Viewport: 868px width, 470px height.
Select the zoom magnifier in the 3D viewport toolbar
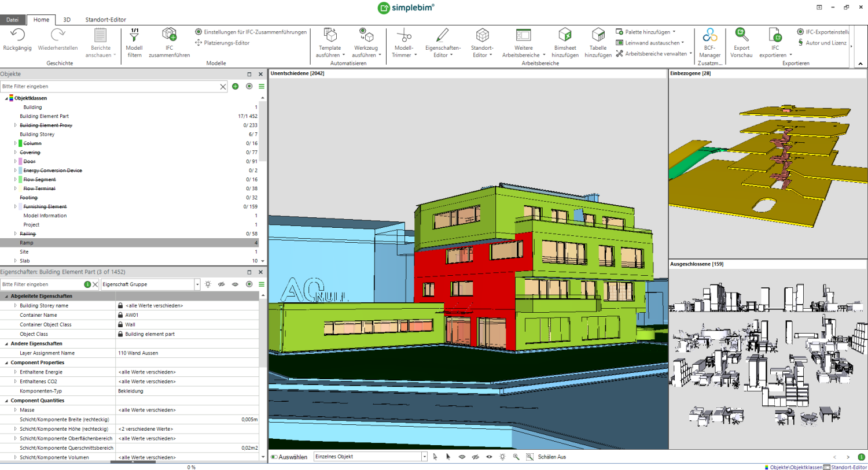516,456
